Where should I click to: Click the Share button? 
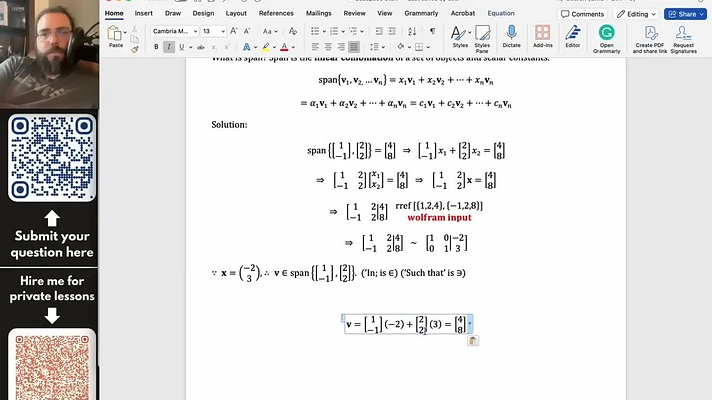[x=685, y=14]
